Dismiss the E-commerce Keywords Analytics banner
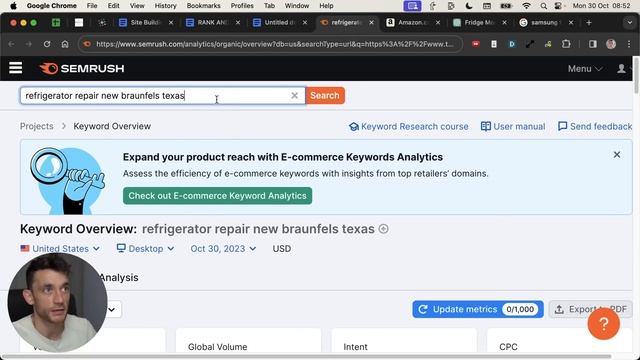This screenshot has height=360, width=640. [x=617, y=155]
